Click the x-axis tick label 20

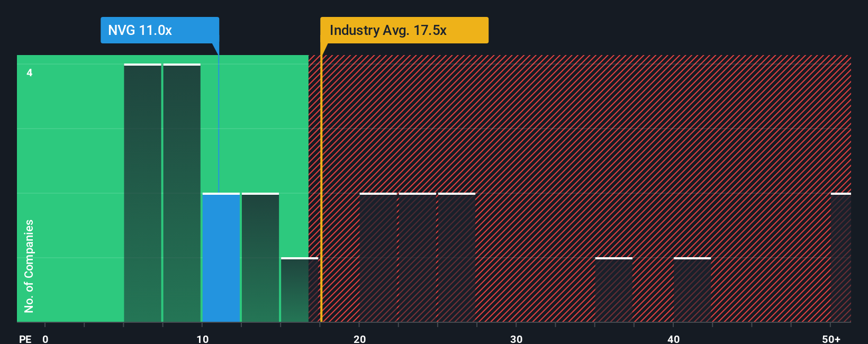pos(360,339)
